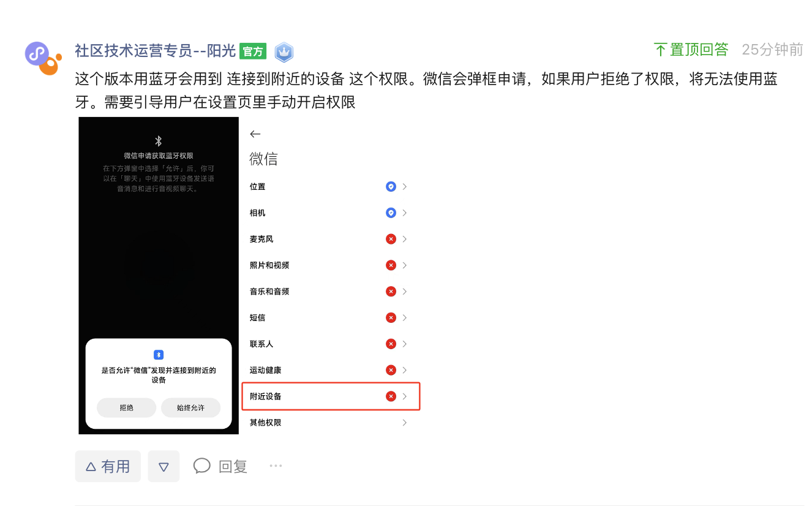Viewport: 812px width, 506px height.
Task: Click the 始终允许 button
Action: (190, 407)
